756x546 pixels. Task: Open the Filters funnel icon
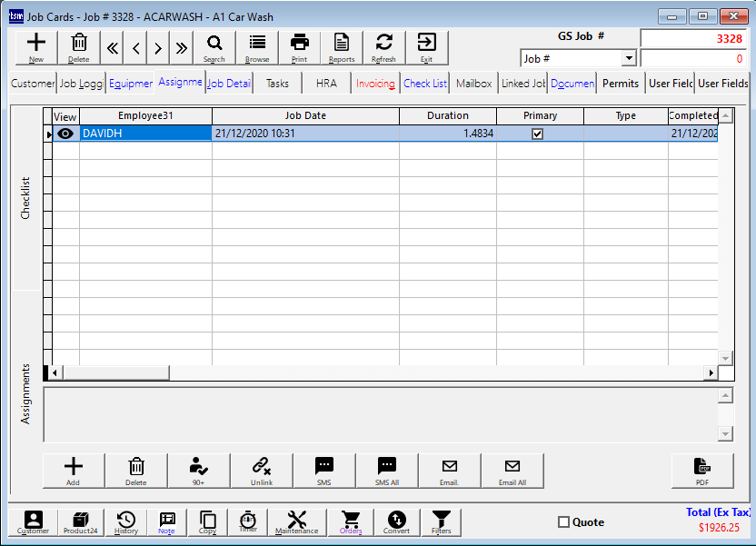coord(442,521)
